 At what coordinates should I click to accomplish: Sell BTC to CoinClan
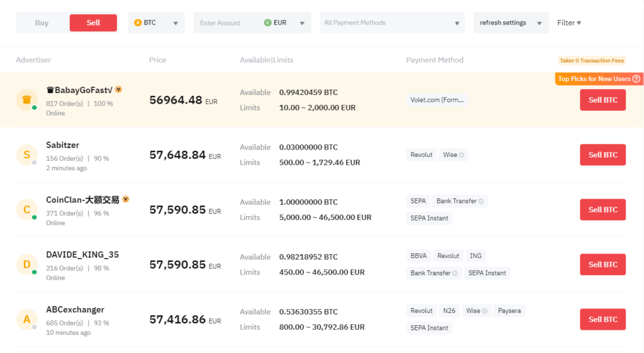point(602,210)
